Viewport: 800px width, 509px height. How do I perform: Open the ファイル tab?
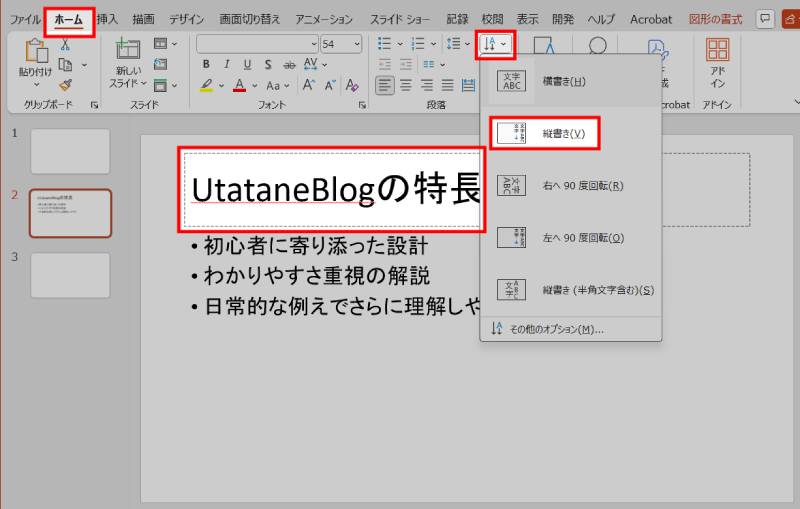[x=25, y=19]
